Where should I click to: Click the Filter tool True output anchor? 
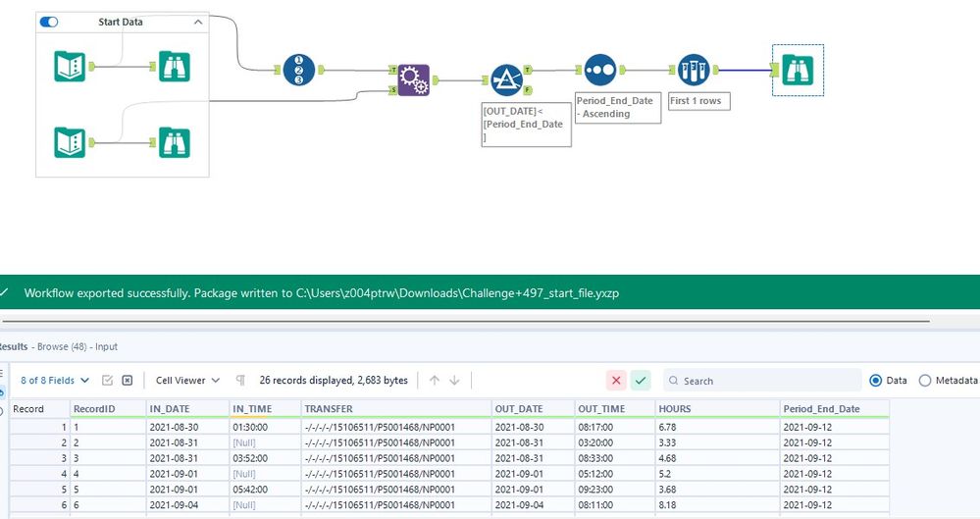pos(528,70)
